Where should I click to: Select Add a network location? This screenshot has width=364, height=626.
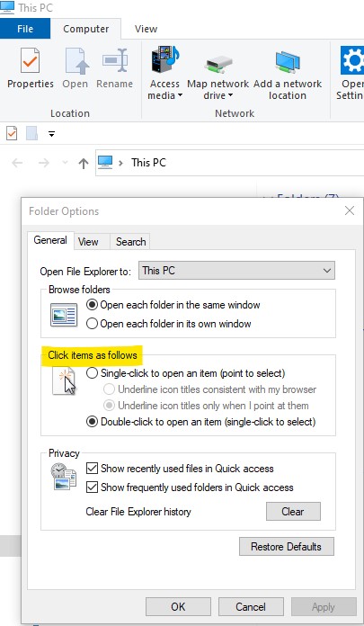[x=288, y=73]
